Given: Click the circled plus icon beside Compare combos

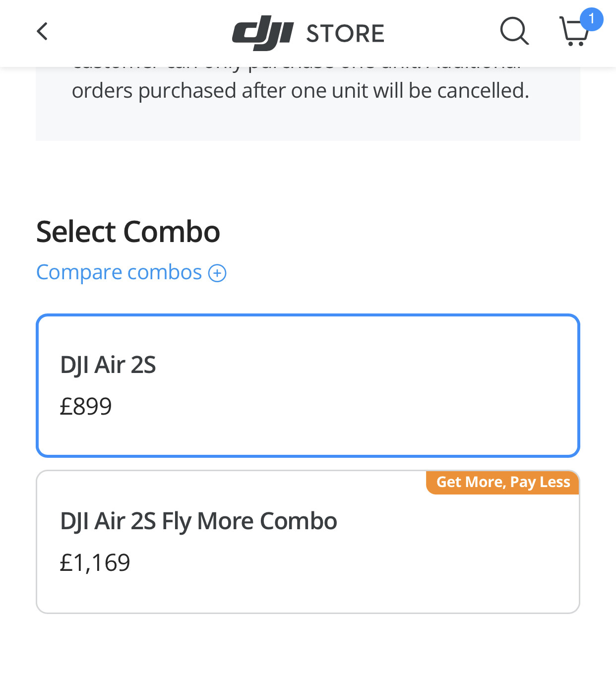Looking at the screenshot, I should (x=217, y=273).
